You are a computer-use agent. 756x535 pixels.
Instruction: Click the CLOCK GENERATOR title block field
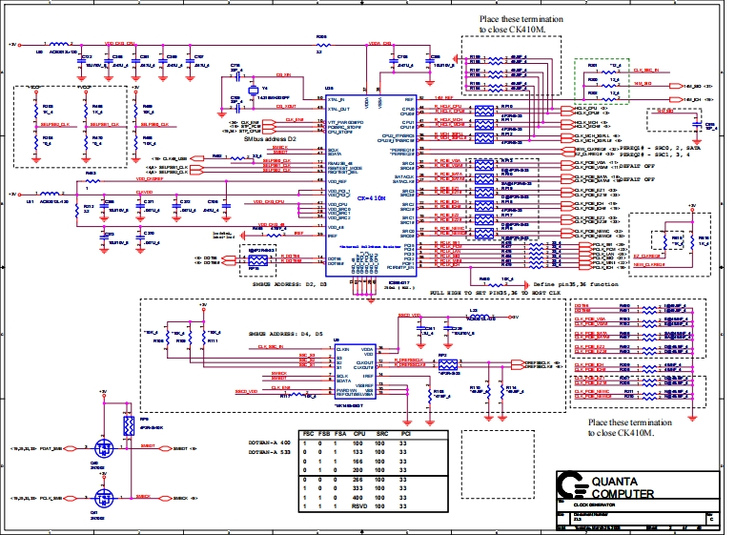click(582, 505)
